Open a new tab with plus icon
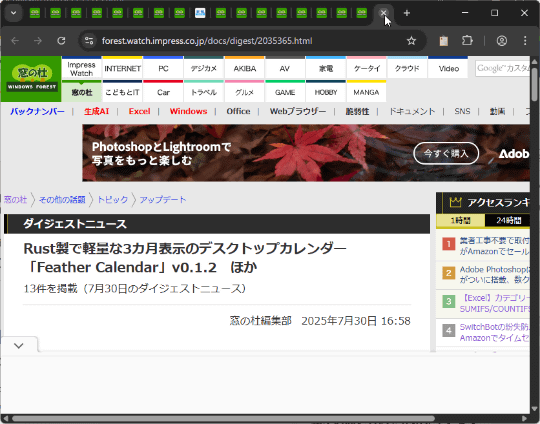540x424 pixels. pos(407,13)
